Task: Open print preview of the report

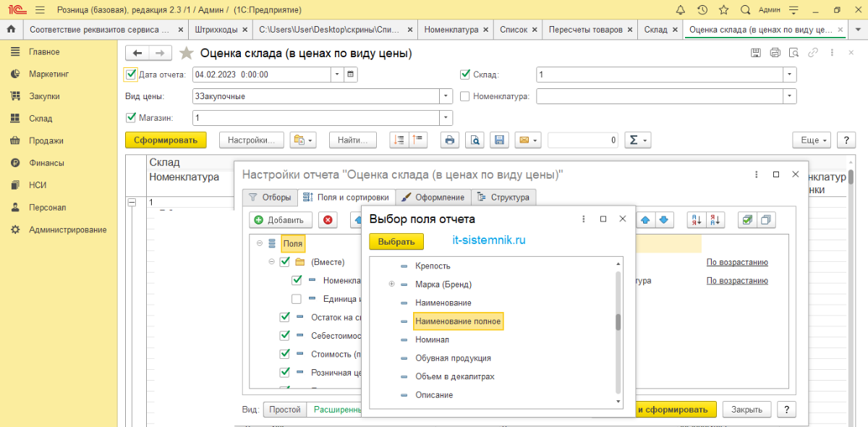Action: pos(475,140)
